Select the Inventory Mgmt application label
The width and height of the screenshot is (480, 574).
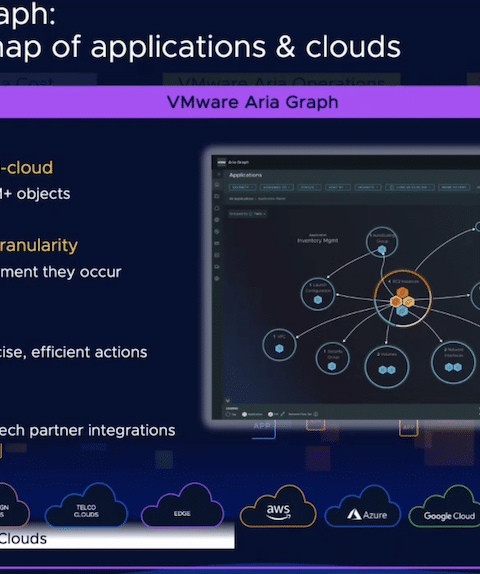pos(317,241)
